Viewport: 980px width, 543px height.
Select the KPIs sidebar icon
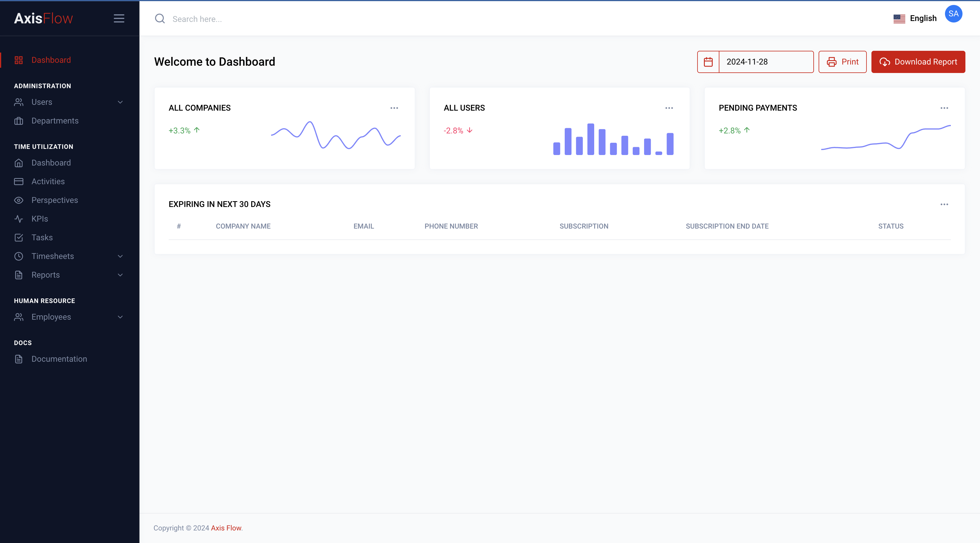click(x=19, y=218)
